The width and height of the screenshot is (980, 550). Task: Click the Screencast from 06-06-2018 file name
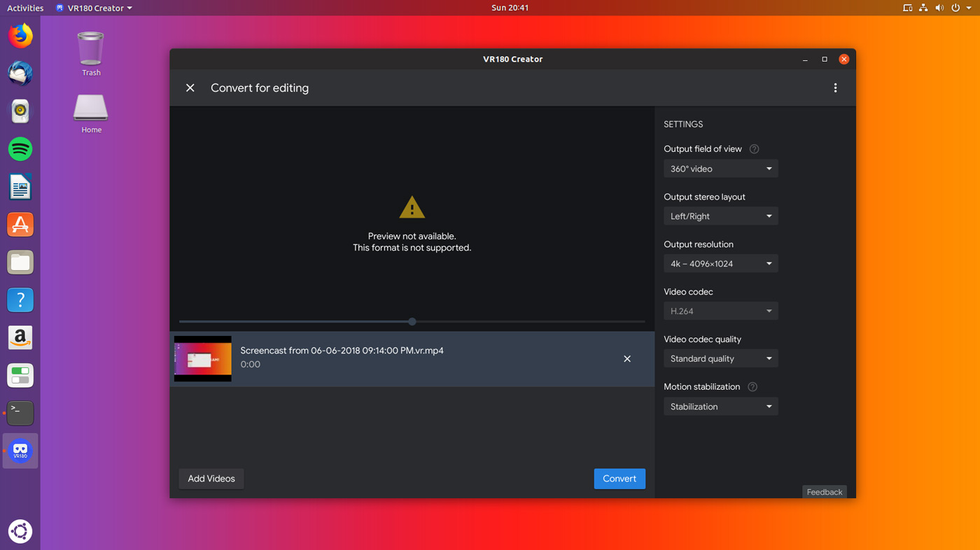coord(342,351)
